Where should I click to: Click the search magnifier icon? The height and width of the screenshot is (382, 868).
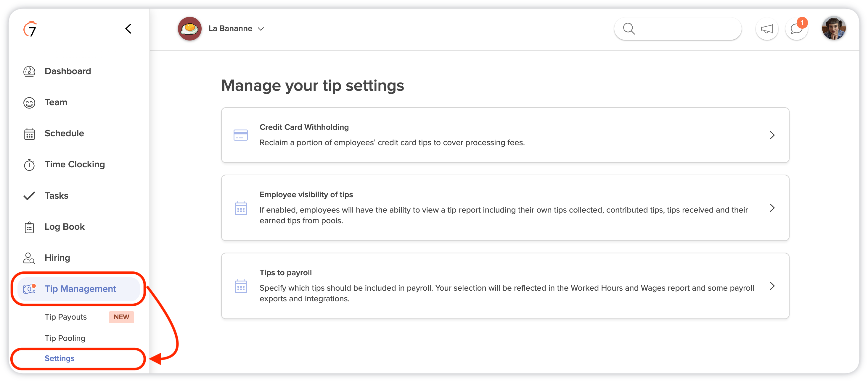(629, 29)
